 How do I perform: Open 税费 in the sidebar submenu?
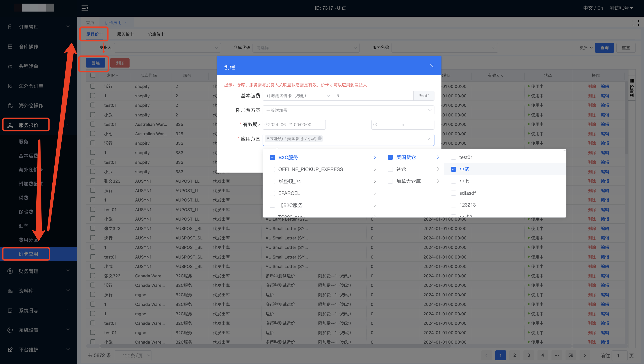[x=23, y=198]
